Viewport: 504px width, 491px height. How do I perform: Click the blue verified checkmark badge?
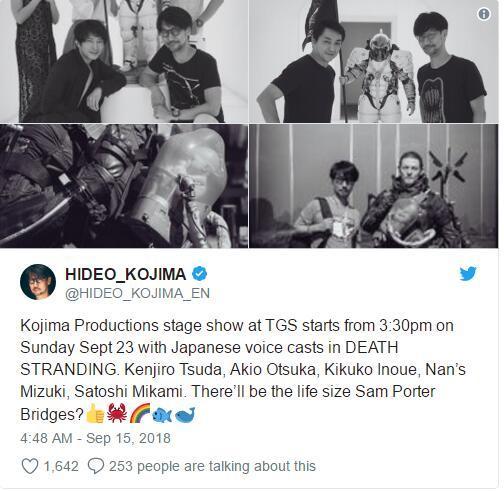(x=199, y=274)
